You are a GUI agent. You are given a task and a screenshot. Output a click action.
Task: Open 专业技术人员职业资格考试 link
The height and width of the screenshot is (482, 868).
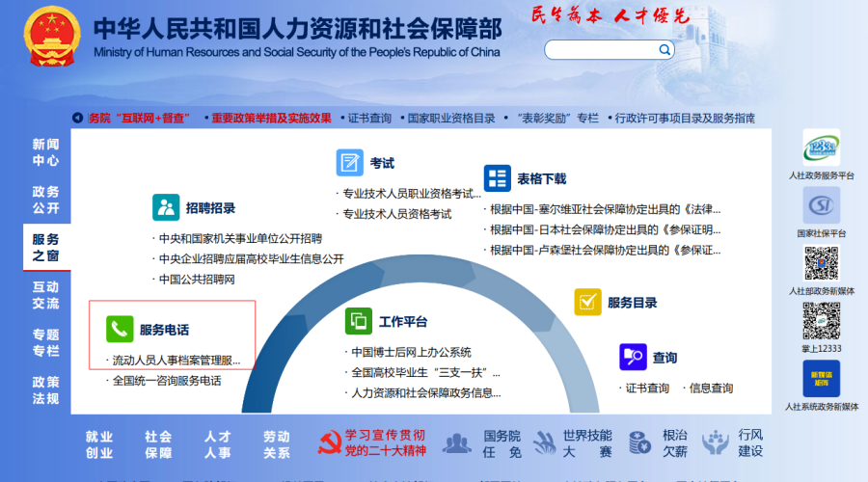[x=411, y=194]
